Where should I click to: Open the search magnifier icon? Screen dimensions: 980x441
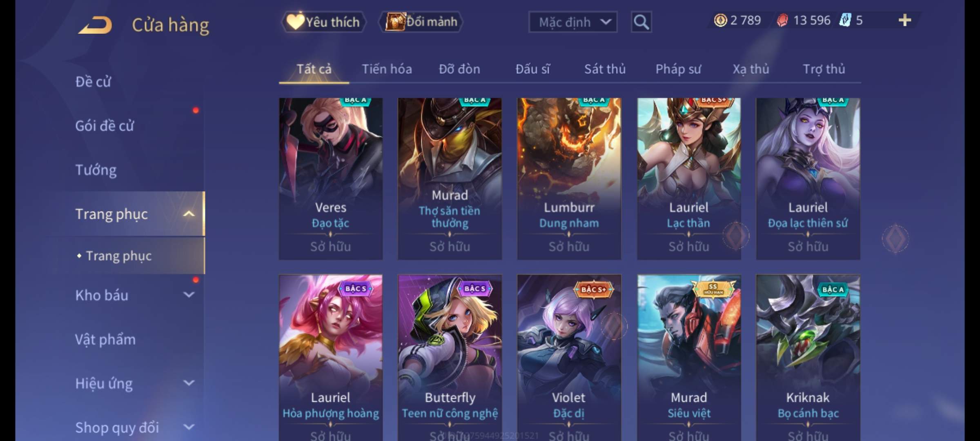(641, 22)
